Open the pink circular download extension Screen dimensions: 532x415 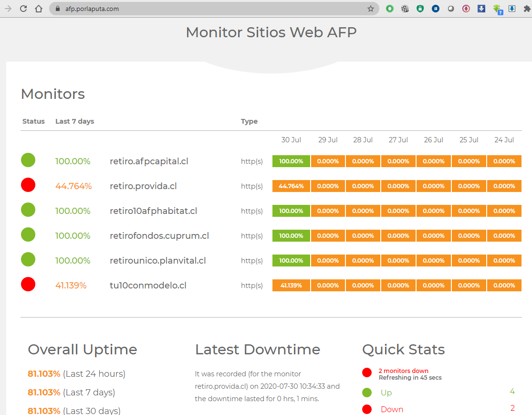(466, 9)
